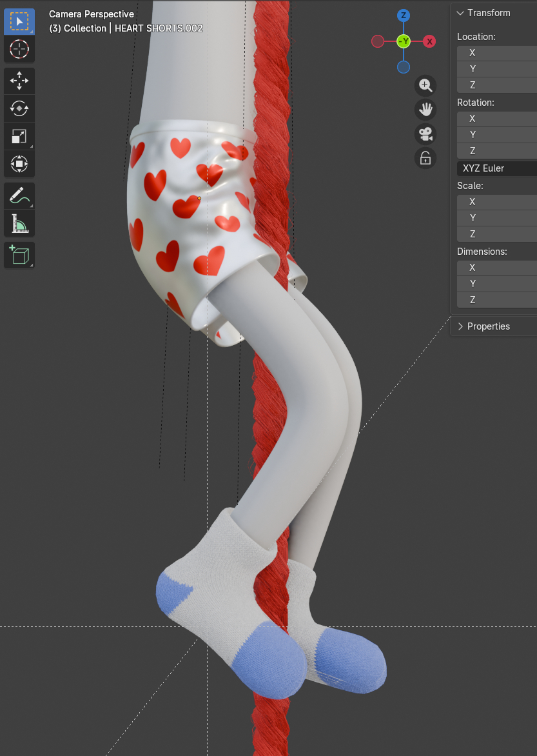
Task: Click the pan hand viewport button
Action: point(425,110)
